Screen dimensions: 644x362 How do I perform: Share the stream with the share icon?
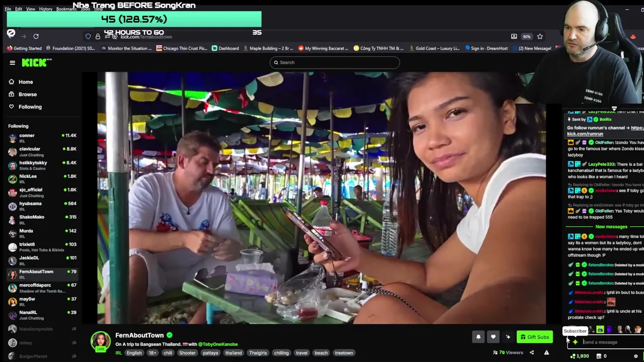tap(531, 352)
